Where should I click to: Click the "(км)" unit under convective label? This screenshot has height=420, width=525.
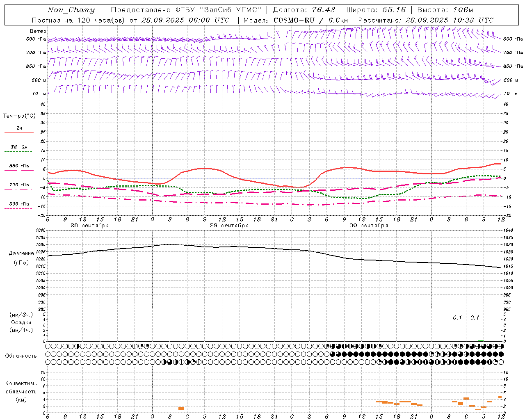tap(21, 399)
